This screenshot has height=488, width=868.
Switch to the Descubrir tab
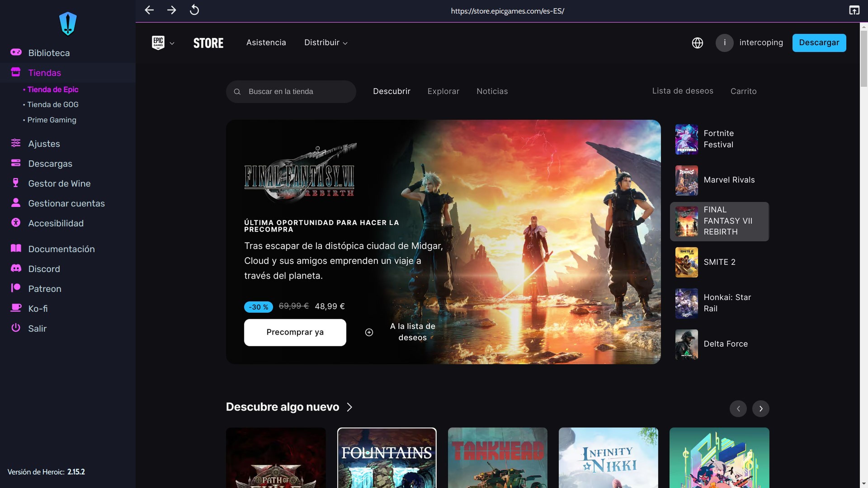(392, 91)
